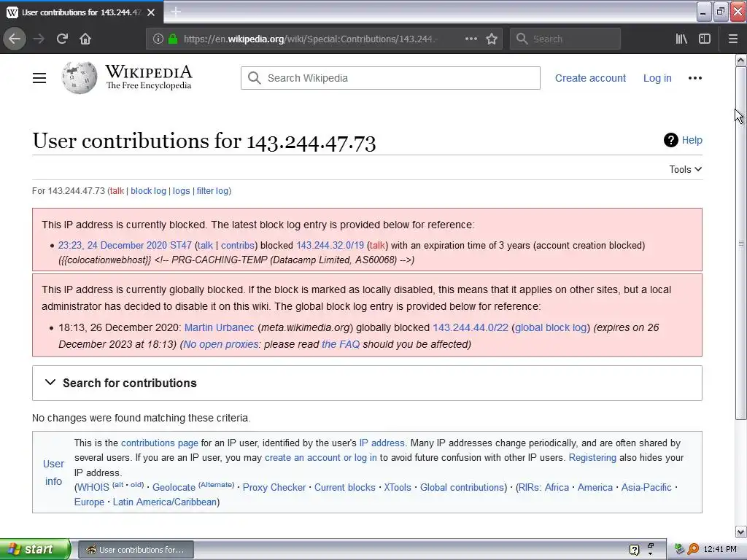Click the browser forward arrow

[39, 39]
